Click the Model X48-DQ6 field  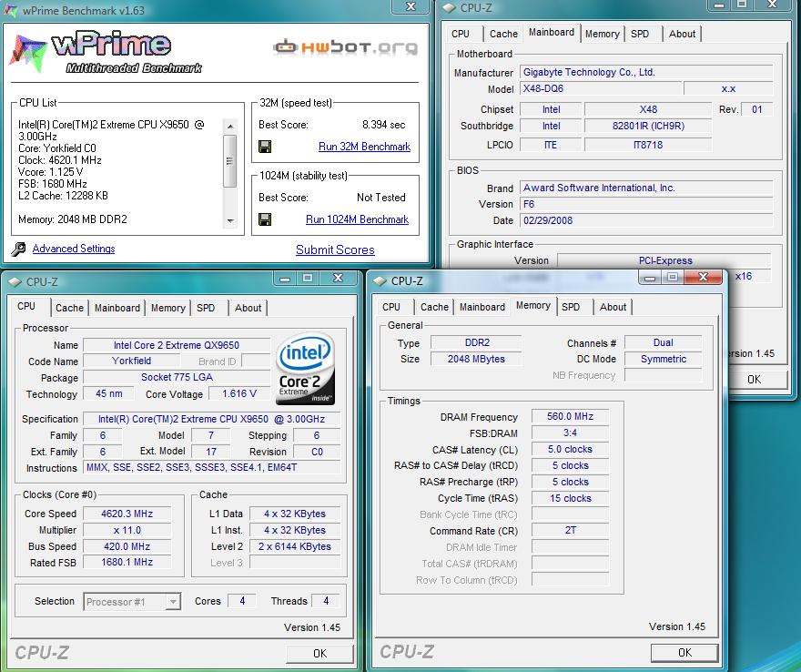(x=600, y=88)
